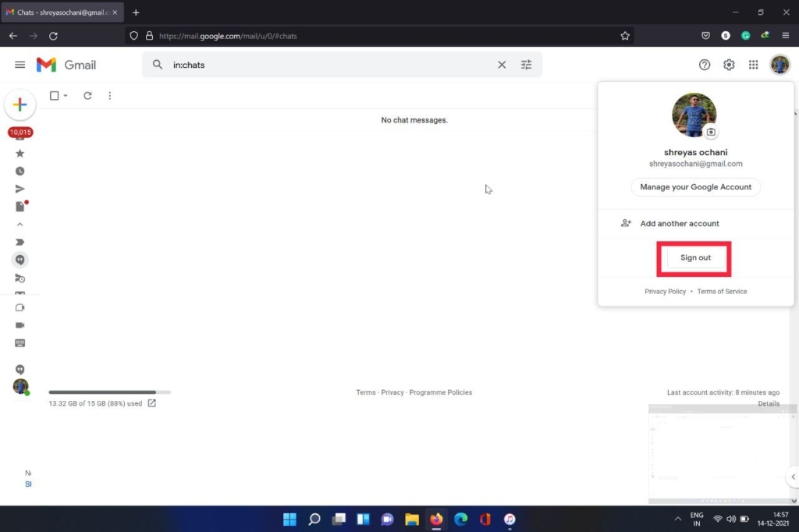Click Manage your Google Account
This screenshot has width=799, height=532.
(x=695, y=187)
